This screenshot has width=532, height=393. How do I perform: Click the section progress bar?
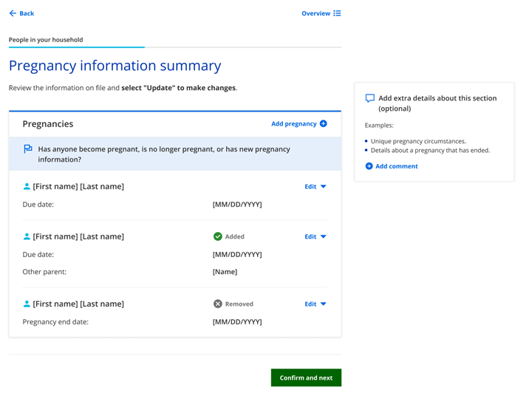[x=174, y=47]
